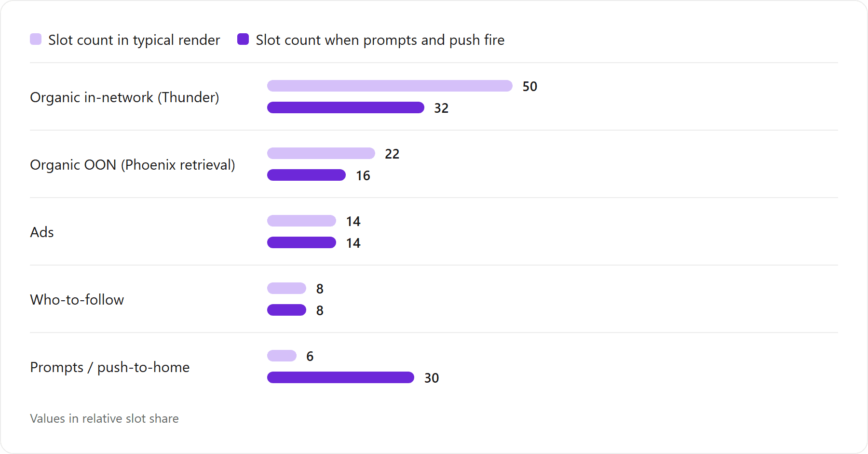The image size is (868, 454).
Task: Select the 'Slot count in typical render' legend label
Action: click(134, 40)
